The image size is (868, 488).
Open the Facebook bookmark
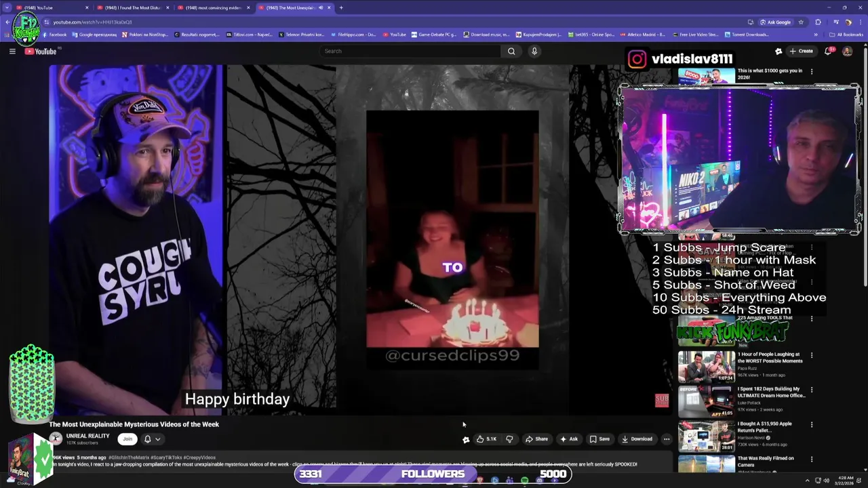tap(54, 35)
